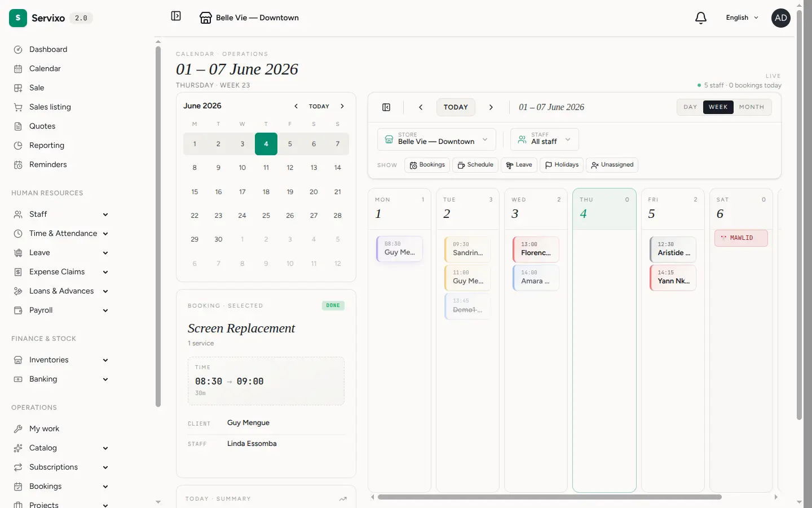Open Tuesday 09:30 Sandrin... booking
Viewport: 812px width, 508px height.
(x=468, y=249)
